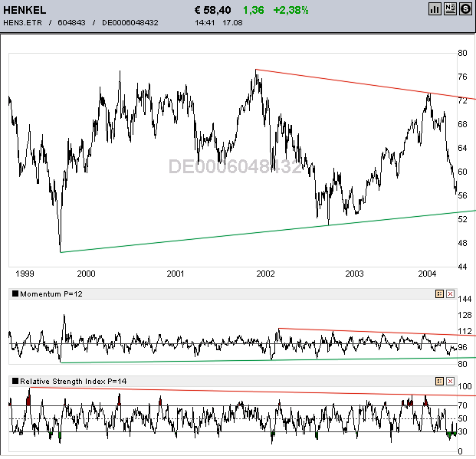Image resolution: width=476 pixels, height=459 pixels.
Task: Select the HEN3.ETR ticker symbol
Action: (x=22, y=23)
